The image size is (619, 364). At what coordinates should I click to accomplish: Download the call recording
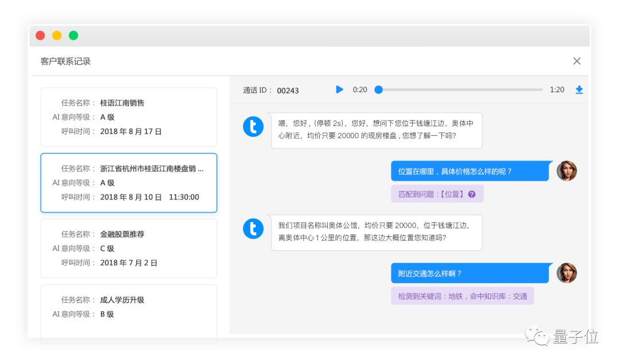[x=579, y=89]
